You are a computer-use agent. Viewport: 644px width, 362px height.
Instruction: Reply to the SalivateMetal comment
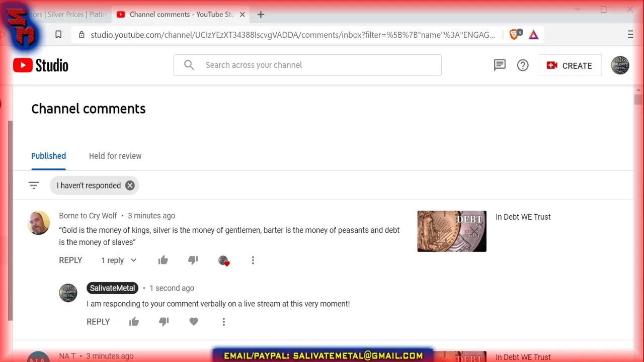pyautogui.click(x=98, y=322)
